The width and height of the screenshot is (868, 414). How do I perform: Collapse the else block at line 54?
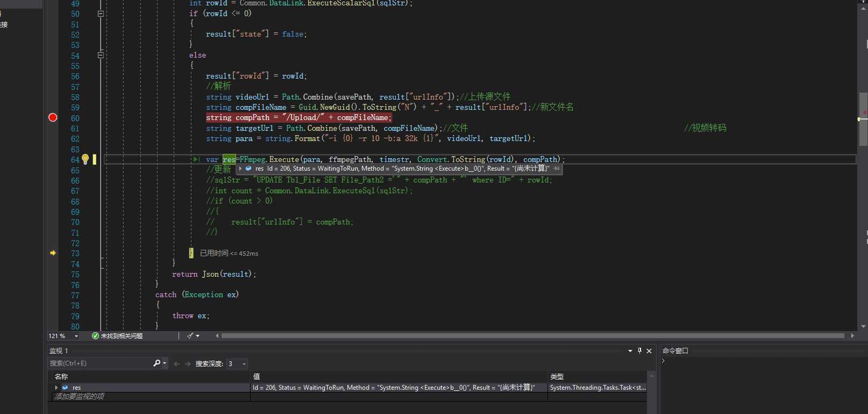pyautogui.click(x=101, y=55)
